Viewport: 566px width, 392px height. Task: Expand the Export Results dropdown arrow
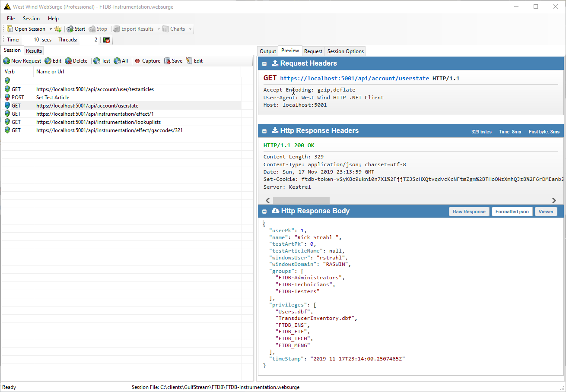click(158, 29)
